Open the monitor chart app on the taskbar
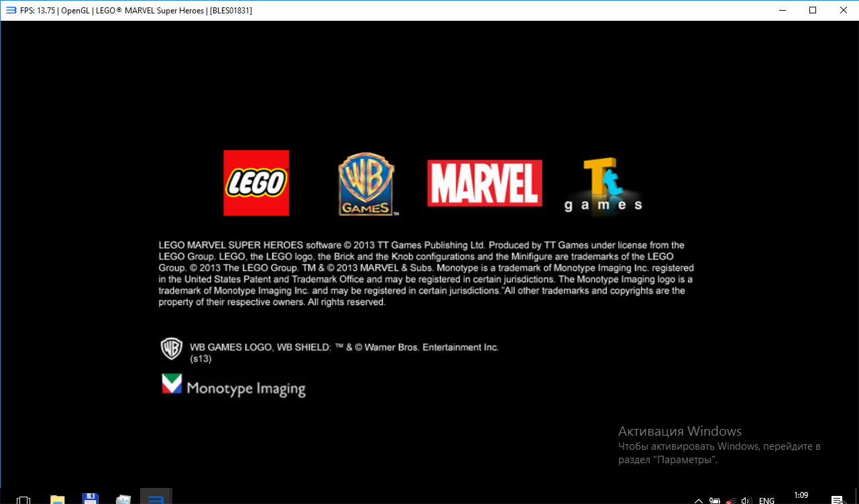 pos(123,499)
